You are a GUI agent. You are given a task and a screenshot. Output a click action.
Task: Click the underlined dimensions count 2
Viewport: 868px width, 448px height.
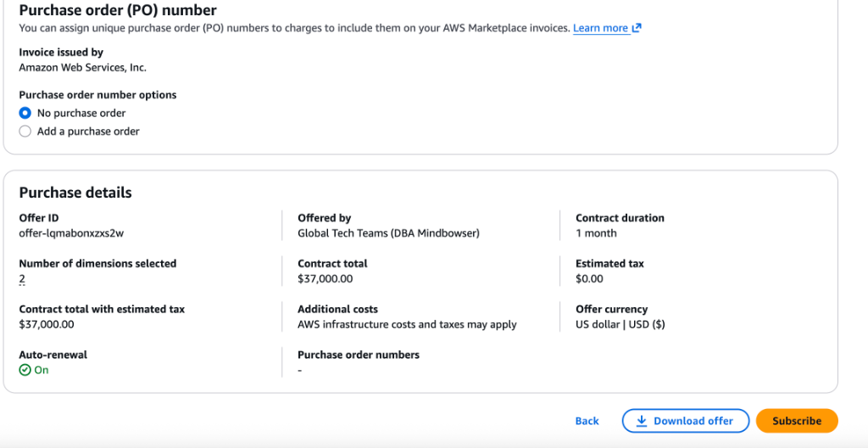tap(22, 278)
